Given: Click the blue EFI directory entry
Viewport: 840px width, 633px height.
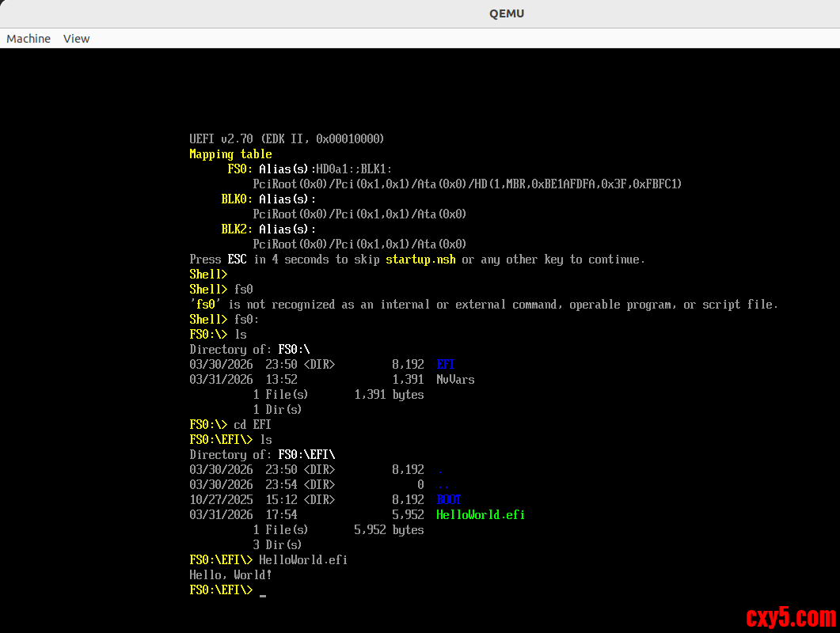Looking at the screenshot, I should point(446,365).
